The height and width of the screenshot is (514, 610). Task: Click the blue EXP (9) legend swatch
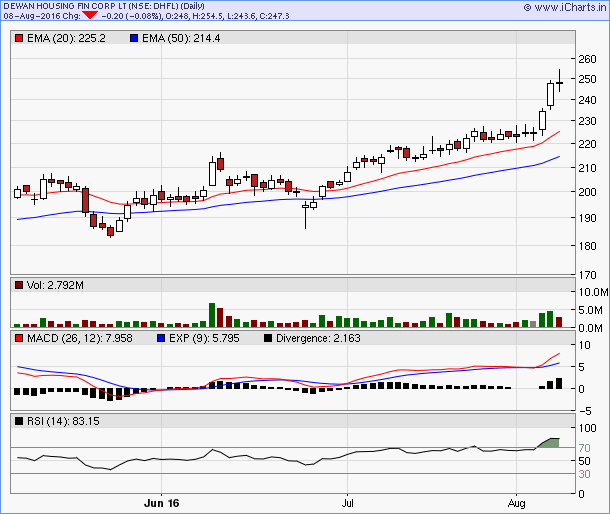pos(161,338)
